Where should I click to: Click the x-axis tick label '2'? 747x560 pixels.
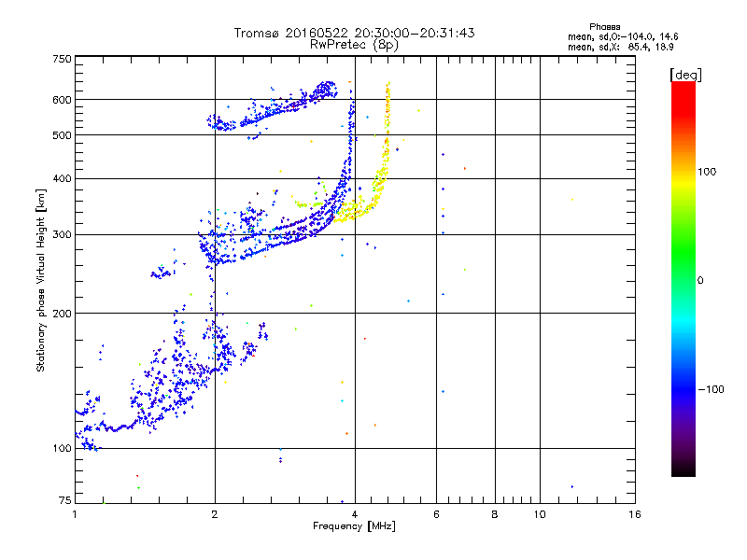pyautogui.click(x=215, y=514)
